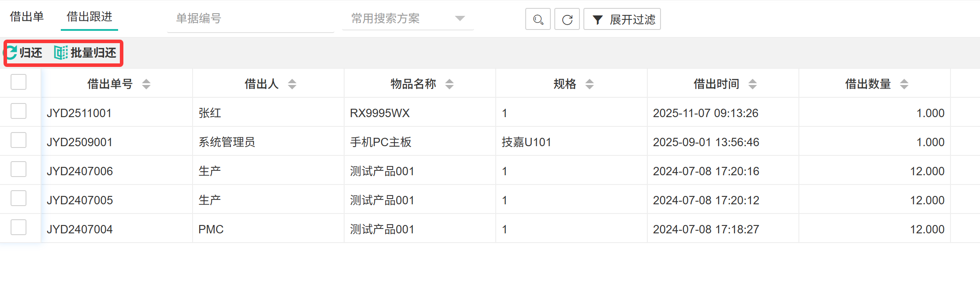Sort by 物品名称 column arrows
Image resolution: width=980 pixels, height=295 pixels.
(449, 84)
